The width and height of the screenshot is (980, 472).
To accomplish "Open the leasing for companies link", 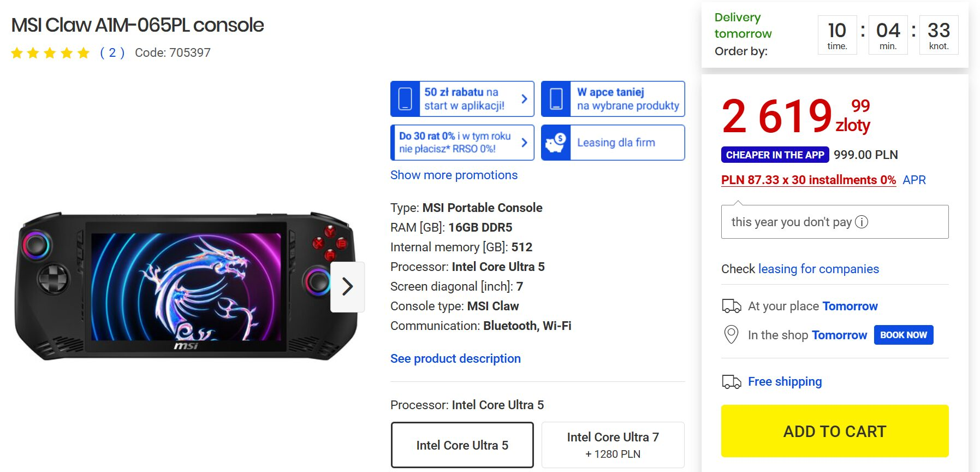I will (x=818, y=269).
